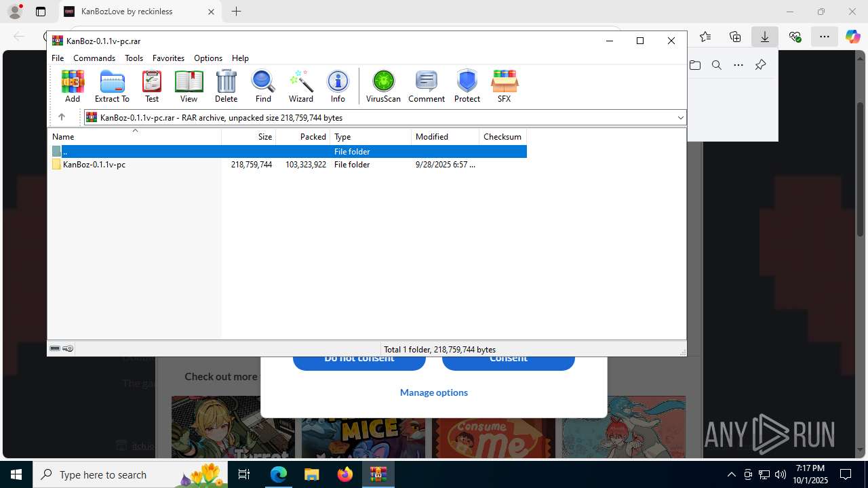This screenshot has height=488, width=868.
Task: Click the Protect shield icon
Action: point(467,86)
